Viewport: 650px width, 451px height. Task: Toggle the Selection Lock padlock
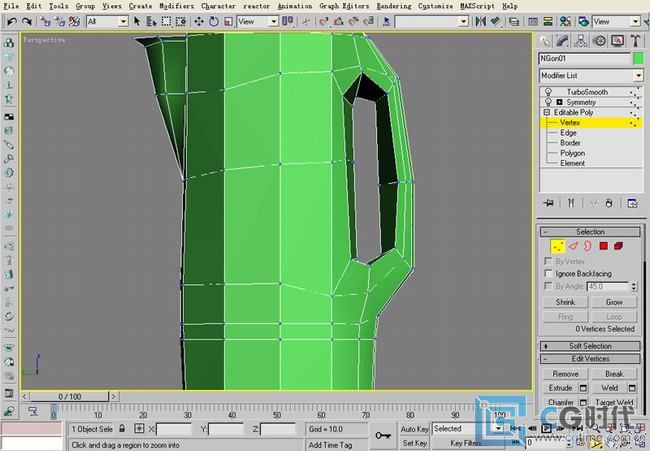[x=122, y=428]
